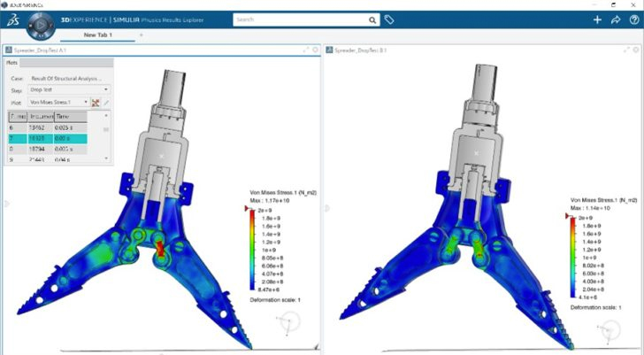Click the right panel color legend bar
This screenshot has height=355, width=644.
pos(572,258)
